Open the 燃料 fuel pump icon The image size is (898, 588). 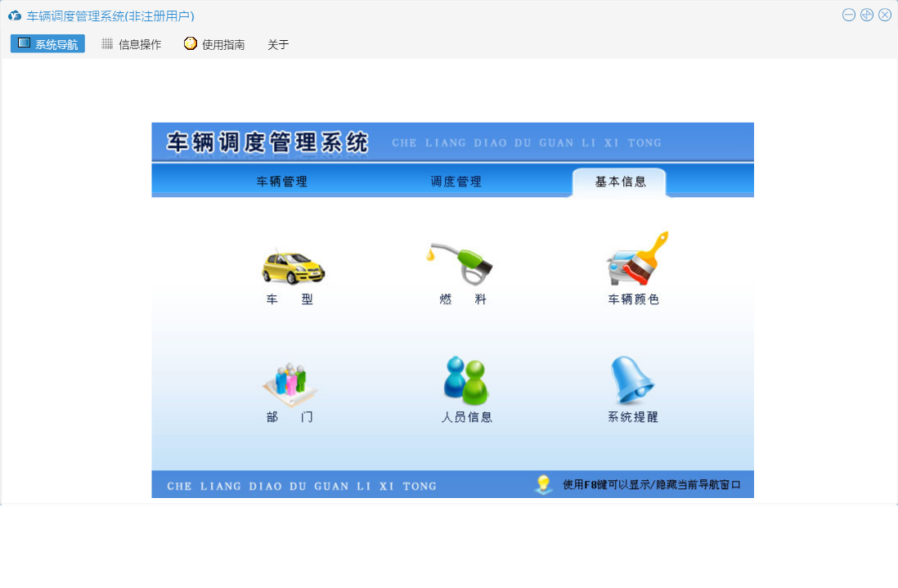tap(462, 263)
